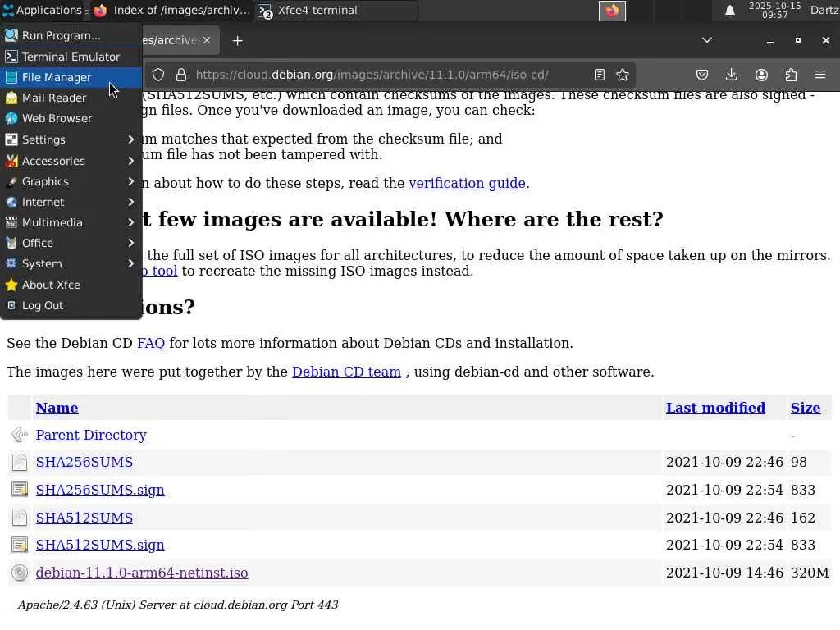
Task: Open the list all tabs dropdown
Action: pos(706,40)
